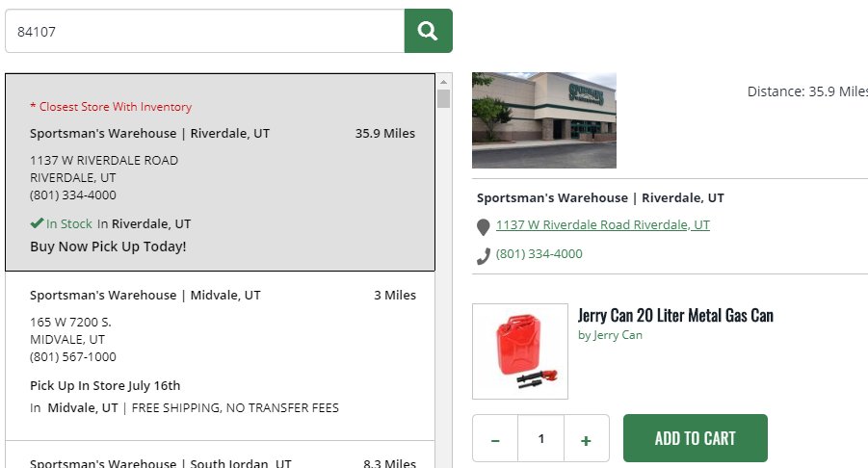
Task: Click the quantity field showing 1
Action: (540, 439)
